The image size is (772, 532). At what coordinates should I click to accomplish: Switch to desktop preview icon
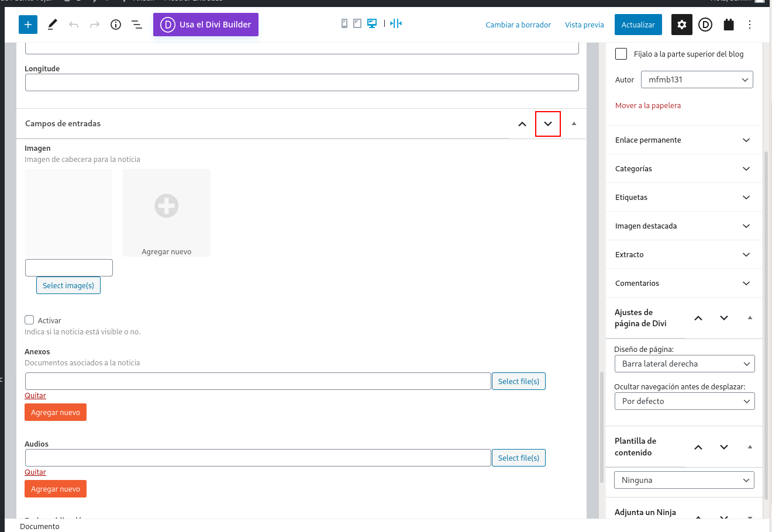point(371,23)
